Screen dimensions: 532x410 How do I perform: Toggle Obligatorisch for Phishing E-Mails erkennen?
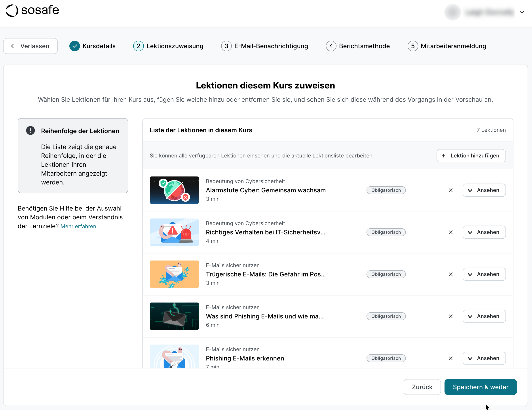pos(386,358)
